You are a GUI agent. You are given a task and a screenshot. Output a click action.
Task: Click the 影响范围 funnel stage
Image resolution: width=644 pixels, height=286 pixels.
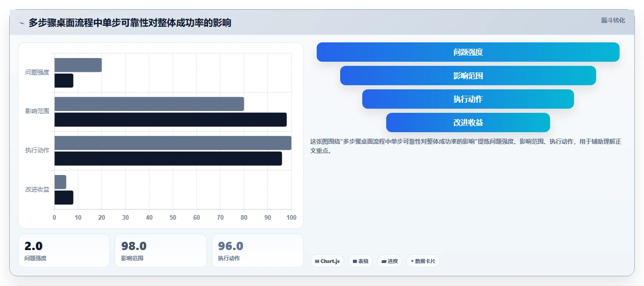pos(468,76)
